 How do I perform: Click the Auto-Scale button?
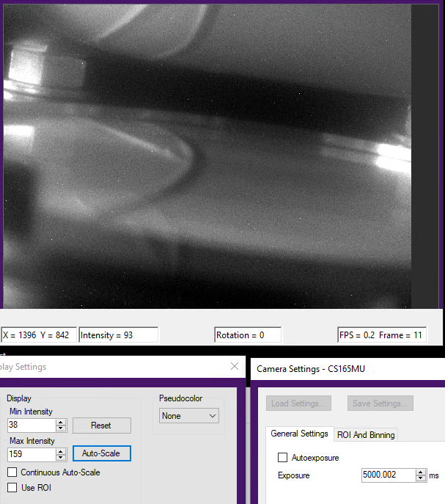click(101, 453)
